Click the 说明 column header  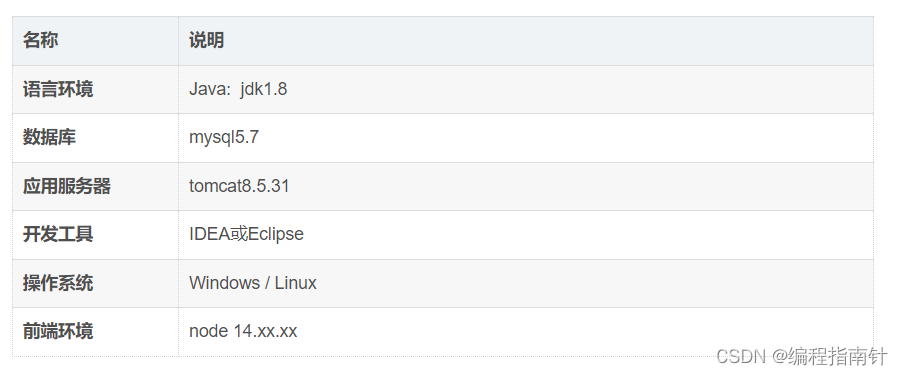pyautogui.click(x=206, y=41)
